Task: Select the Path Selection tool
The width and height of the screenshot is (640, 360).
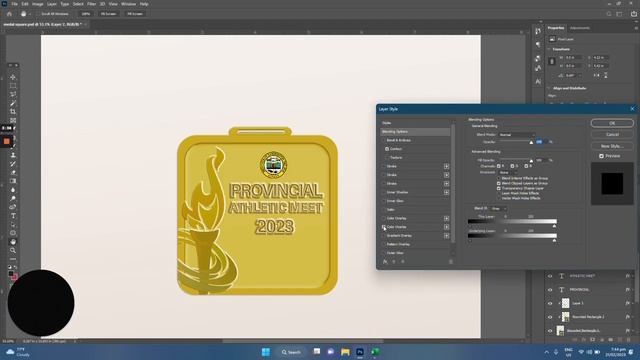Action: click(13, 224)
